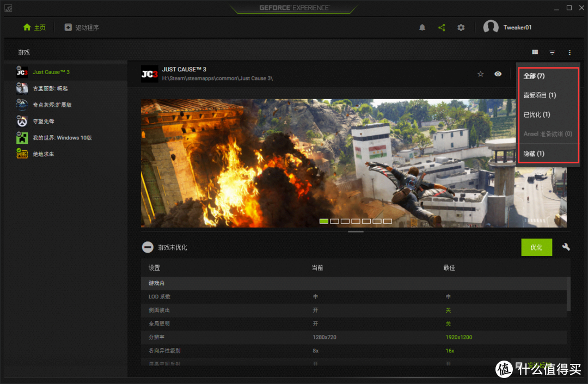
Task: Select 绝地求生 in game list
Action: [66, 154]
